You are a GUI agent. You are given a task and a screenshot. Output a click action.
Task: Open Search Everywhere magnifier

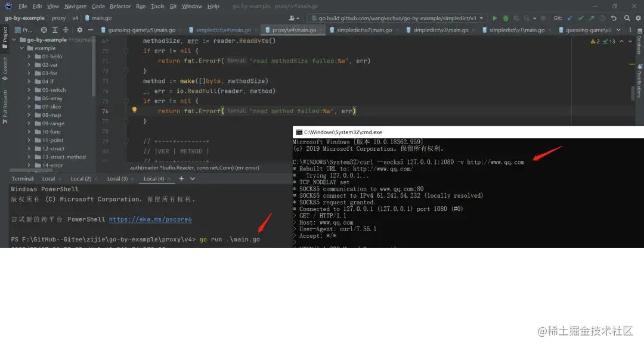[627, 18]
